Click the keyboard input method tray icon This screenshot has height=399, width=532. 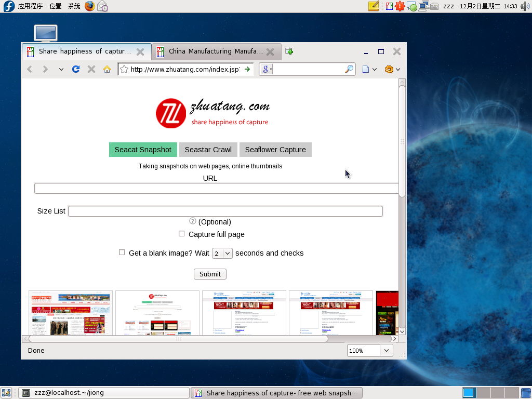pos(434,6)
